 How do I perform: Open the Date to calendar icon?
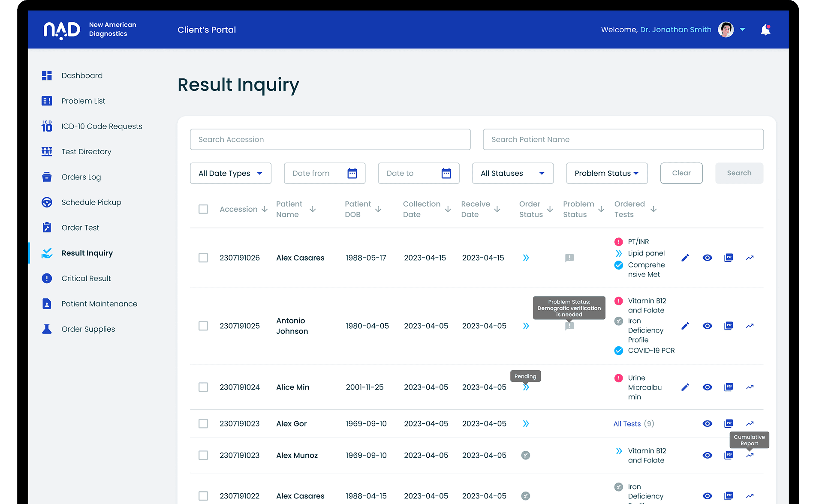(x=446, y=173)
